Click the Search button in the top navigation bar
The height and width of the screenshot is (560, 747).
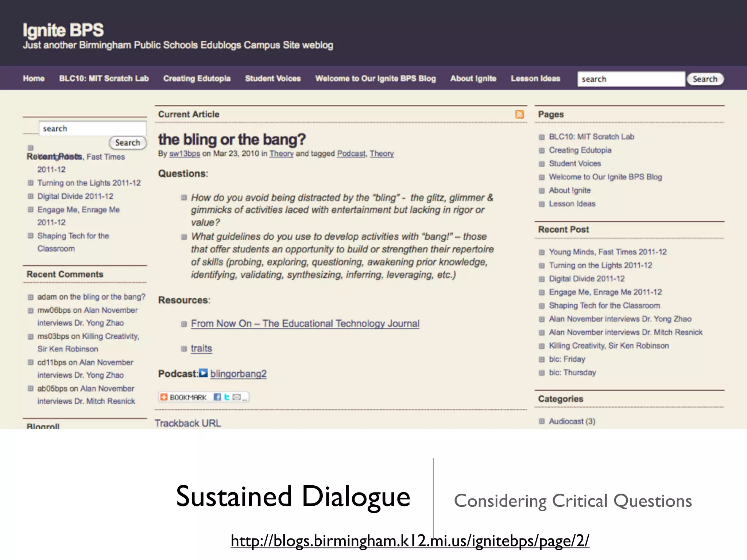pyautogui.click(x=705, y=79)
